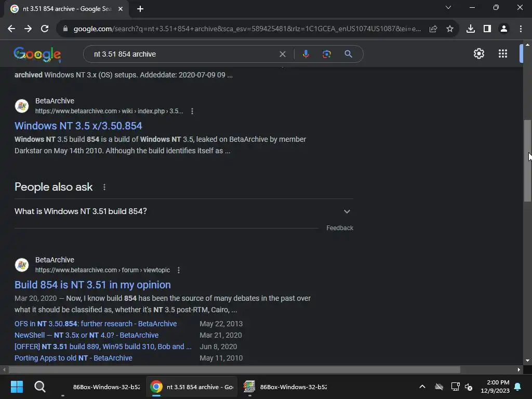Clear the search box text
532x399 pixels.
pyautogui.click(x=282, y=54)
